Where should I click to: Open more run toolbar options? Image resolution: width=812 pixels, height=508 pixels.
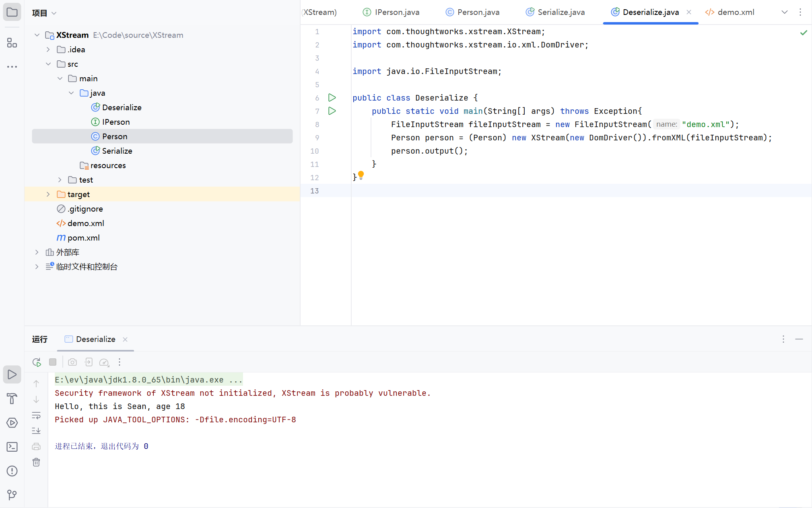[x=120, y=362]
